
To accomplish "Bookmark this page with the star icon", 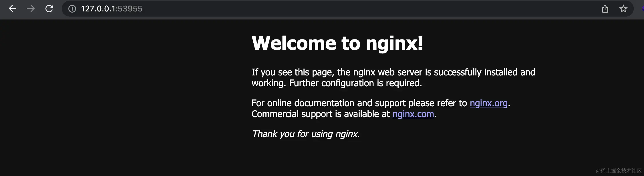I will [x=623, y=9].
